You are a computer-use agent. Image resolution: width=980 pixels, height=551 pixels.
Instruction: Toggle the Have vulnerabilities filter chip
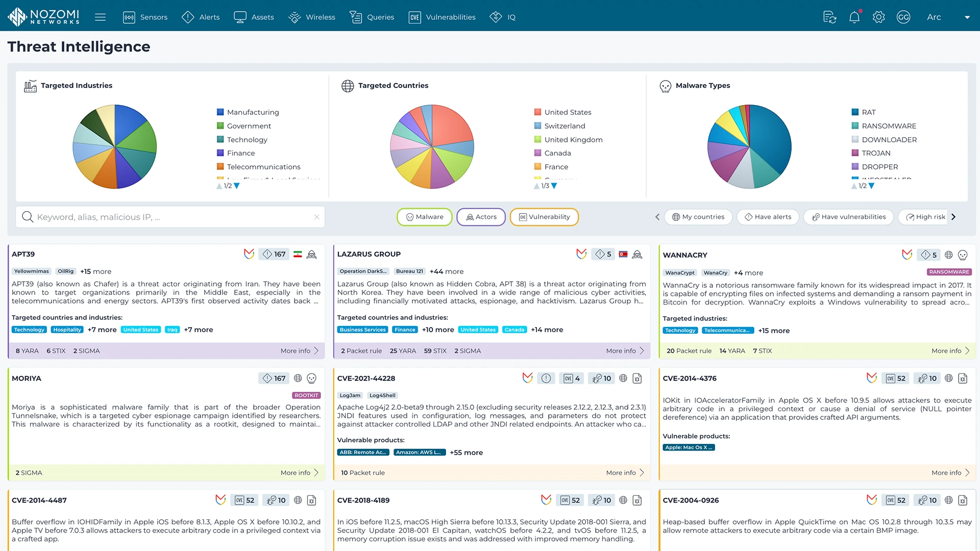[848, 217]
